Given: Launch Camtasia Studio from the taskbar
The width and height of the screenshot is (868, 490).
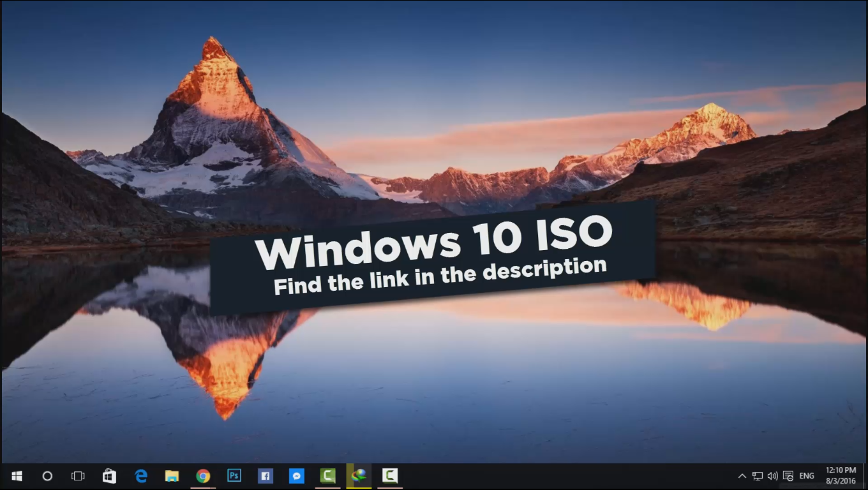Looking at the screenshot, I should (327, 475).
